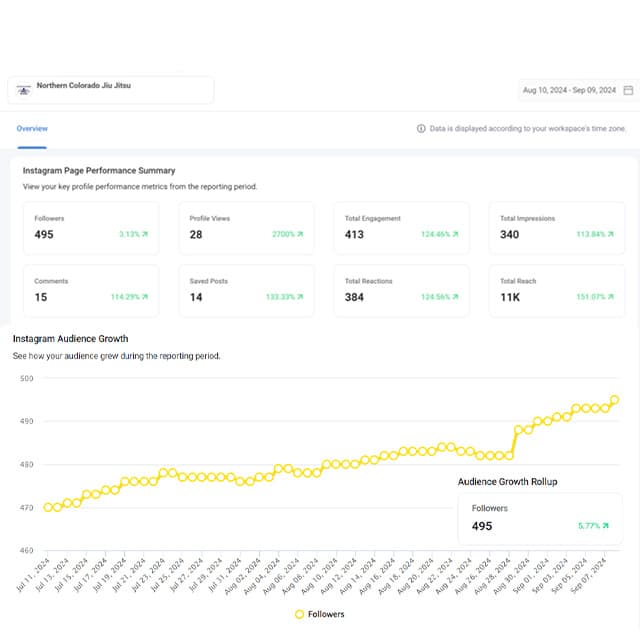Click the up arrow beside the Total Reach percentage
Image resolution: width=640 pixels, height=640 pixels.
[x=611, y=297]
